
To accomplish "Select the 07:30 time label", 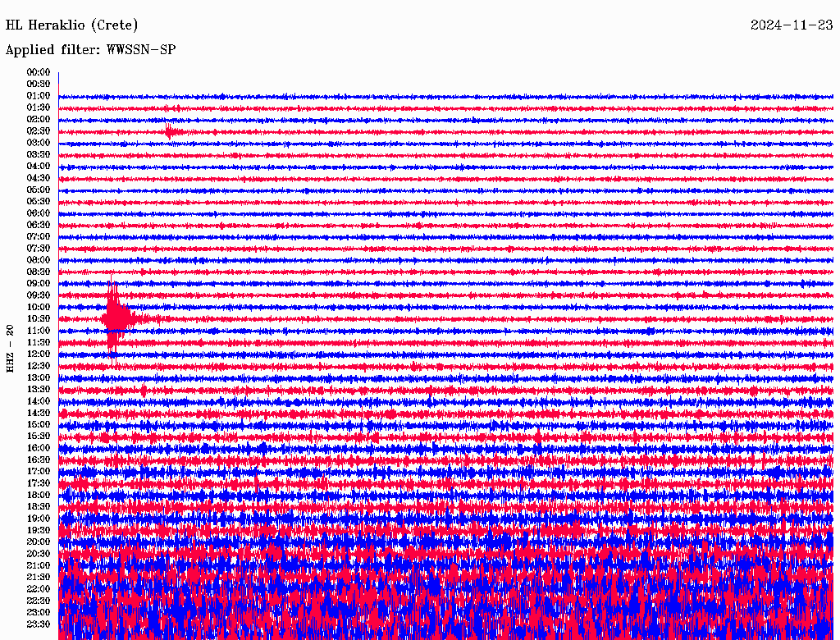I will tap(38, 249).
